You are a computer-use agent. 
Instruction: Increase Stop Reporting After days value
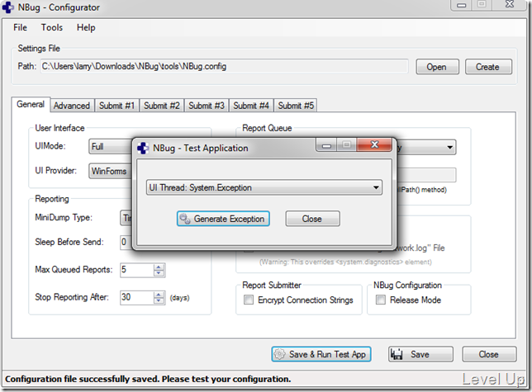[159, 295]
